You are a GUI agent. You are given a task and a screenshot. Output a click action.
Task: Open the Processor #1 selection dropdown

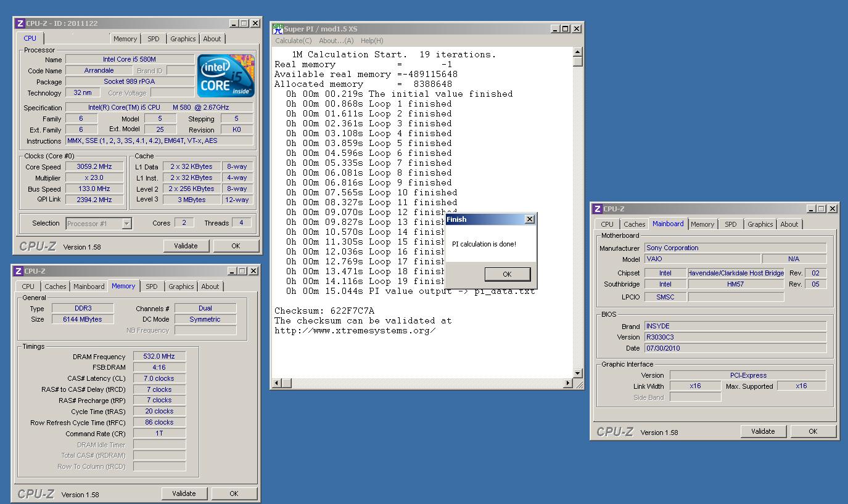tap(126, 224)
